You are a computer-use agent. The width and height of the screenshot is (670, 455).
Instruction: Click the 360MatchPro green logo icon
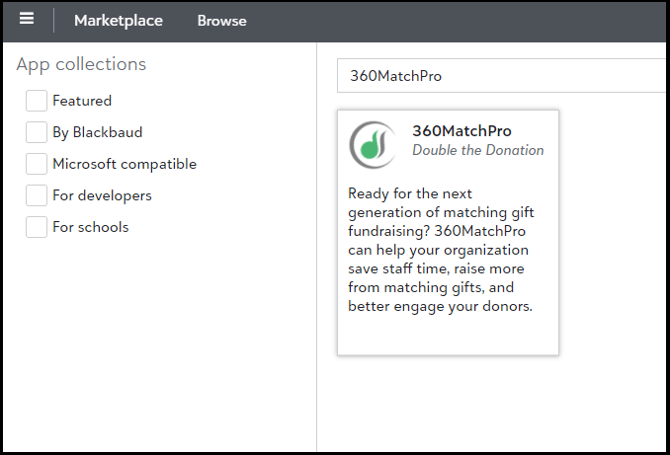(372, 145)
